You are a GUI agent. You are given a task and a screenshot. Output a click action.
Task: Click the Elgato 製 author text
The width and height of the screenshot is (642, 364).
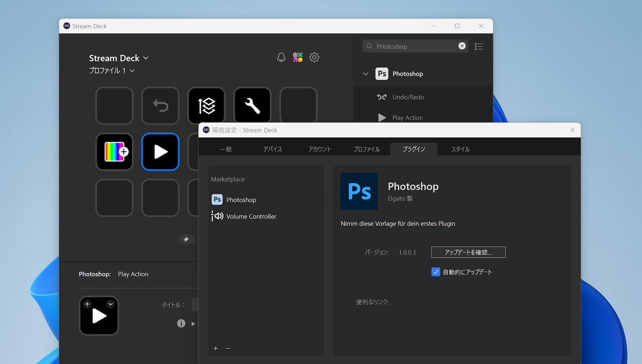[x=400, y=199]
